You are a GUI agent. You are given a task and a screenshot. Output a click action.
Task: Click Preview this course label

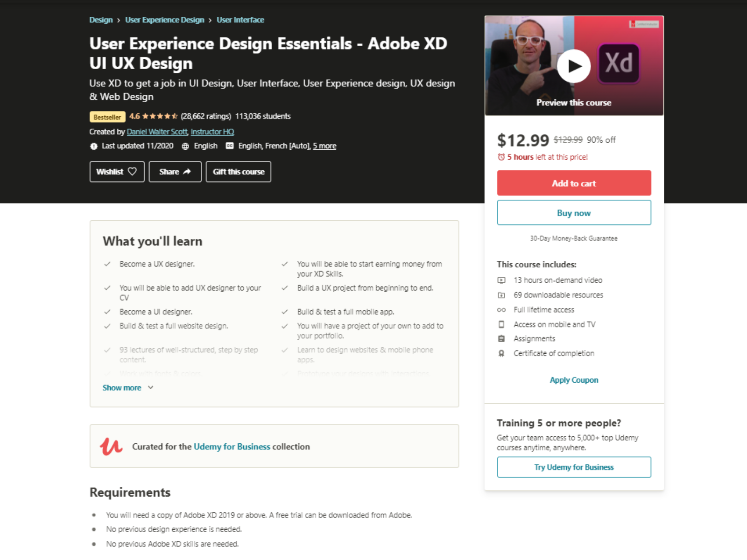(574, 103)
